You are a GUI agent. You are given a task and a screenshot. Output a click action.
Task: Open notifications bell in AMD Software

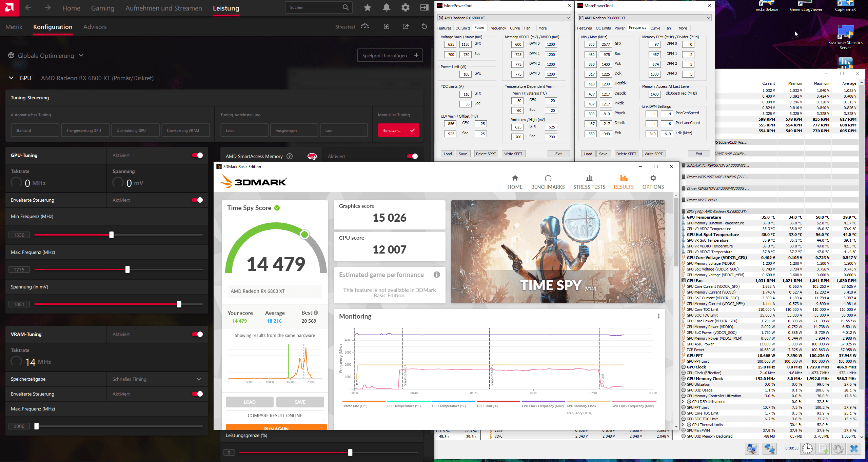387,7
